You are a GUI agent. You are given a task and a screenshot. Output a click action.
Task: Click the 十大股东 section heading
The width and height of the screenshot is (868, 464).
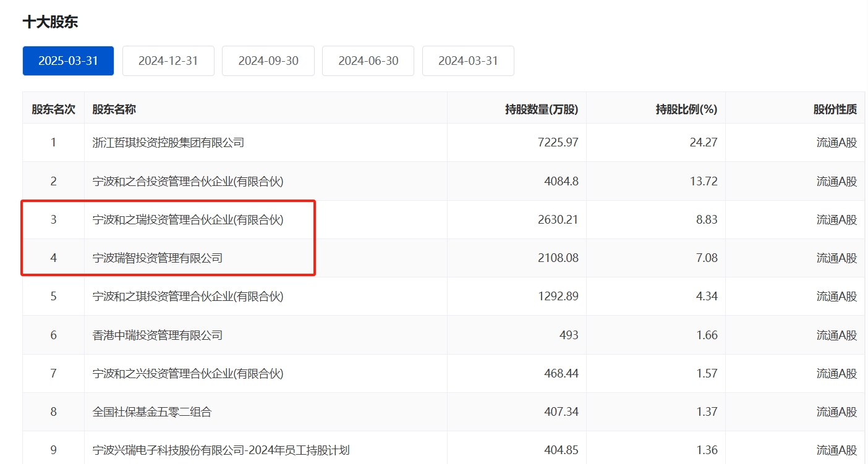50,22
